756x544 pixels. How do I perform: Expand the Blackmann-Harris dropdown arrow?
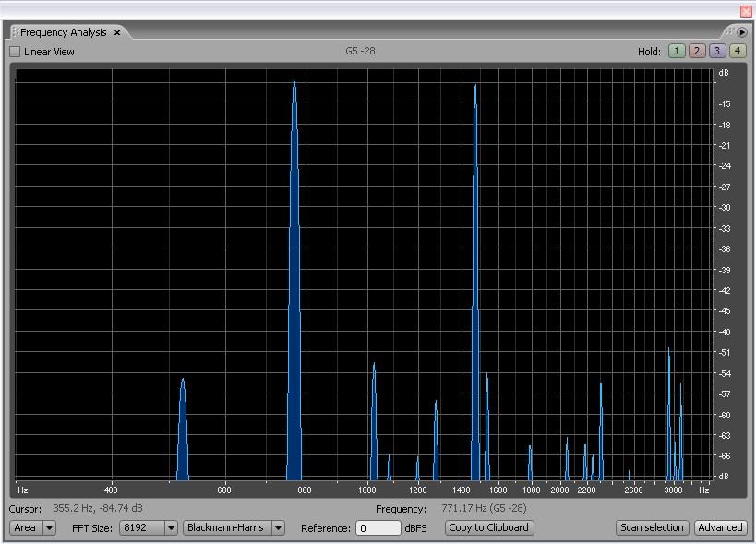(x=278, y=528)
